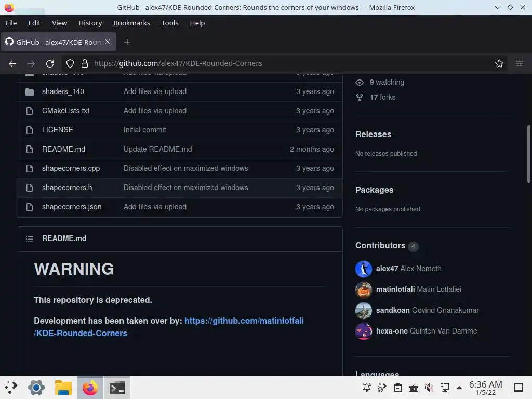Open shapecorners.cpp file
This screenshot has height=399, width=532.
pyautogui.click(x=71, y=169)
